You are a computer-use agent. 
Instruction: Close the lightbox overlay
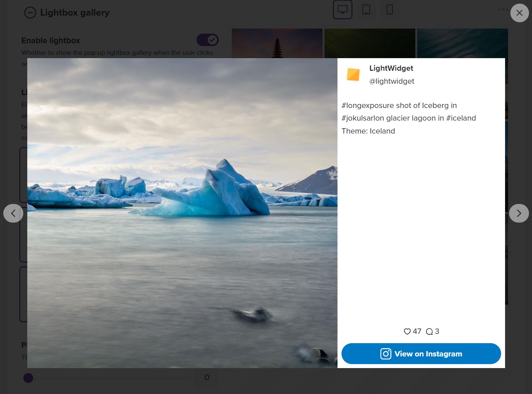click(x=520, y=13)
